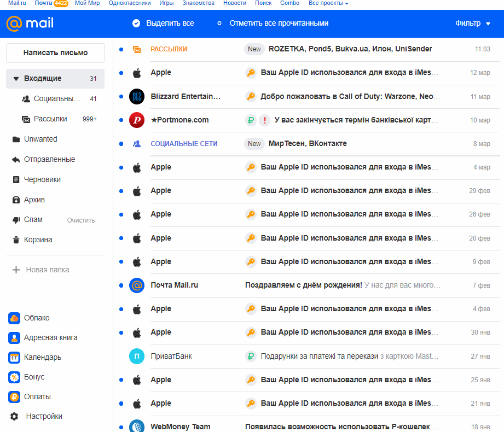Open Облако cloud icon
This screenshot has width=504, height=432.
[14, 318]
